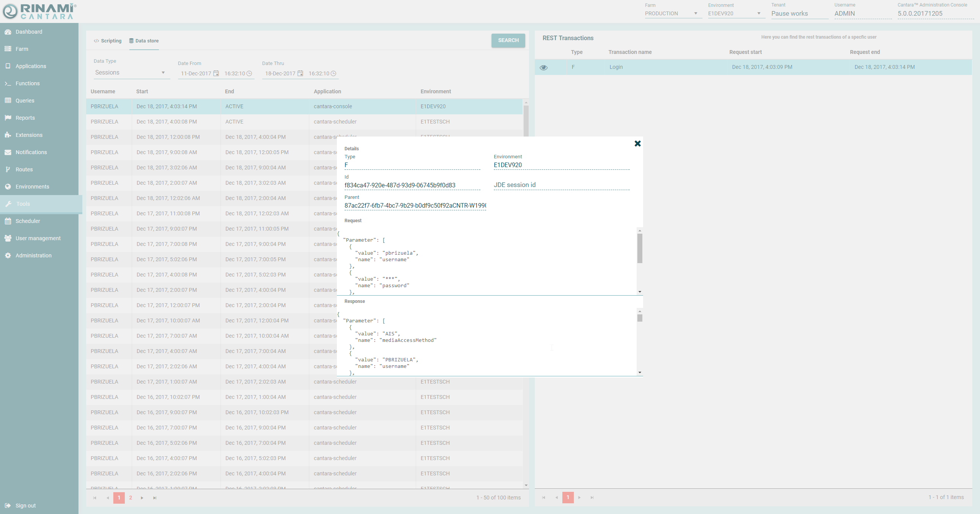Open the Extensions puzzle icon
Screen dimensions: 980x514
pyautogui.click(x=8, y=135)
